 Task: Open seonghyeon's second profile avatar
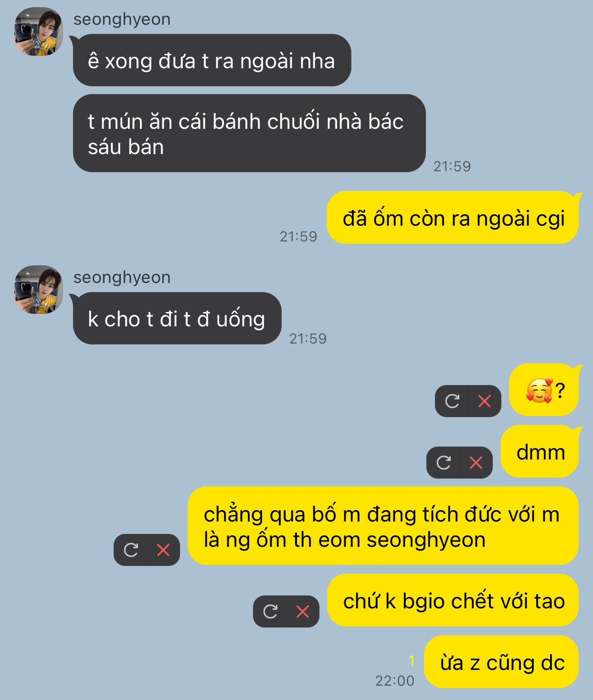click(x=39, y=290)
